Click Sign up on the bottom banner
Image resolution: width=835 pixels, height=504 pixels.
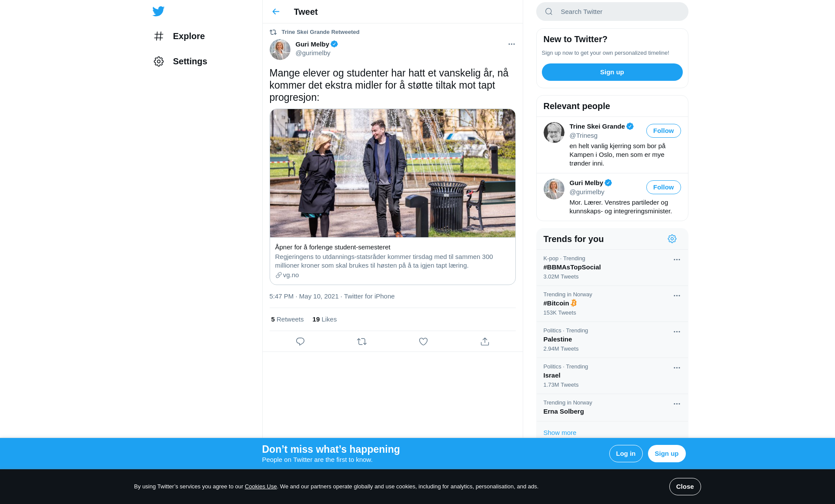(x=667, y=454)
